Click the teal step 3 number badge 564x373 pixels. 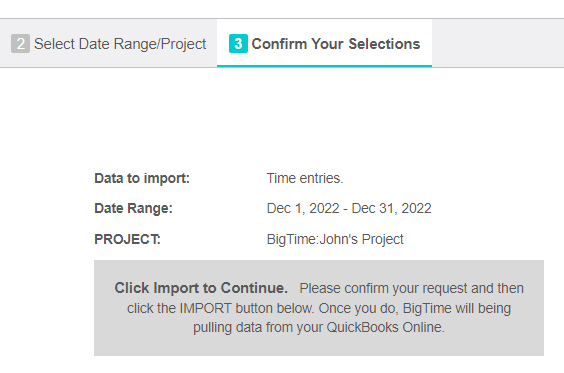(238, 44)
